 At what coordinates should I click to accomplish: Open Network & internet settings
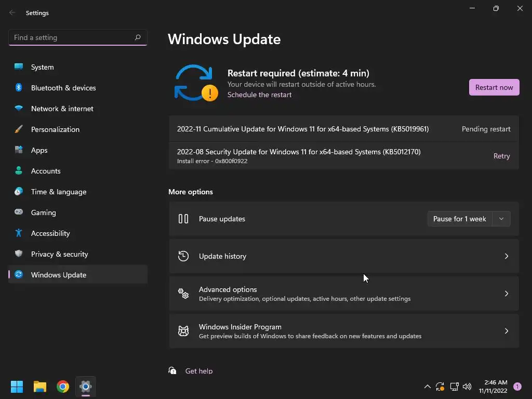coord(78,109)
